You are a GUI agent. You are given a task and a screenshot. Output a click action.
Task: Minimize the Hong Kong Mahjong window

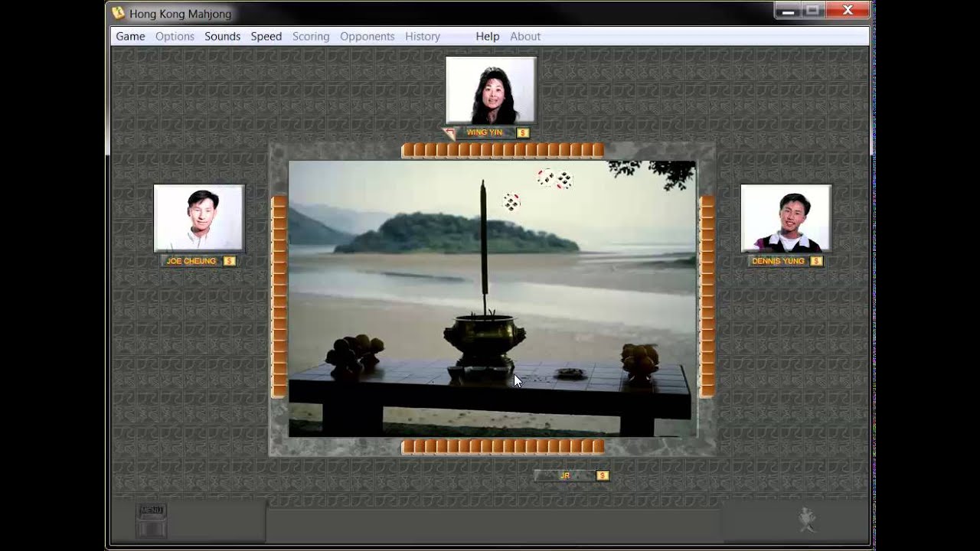pos(788,10)
